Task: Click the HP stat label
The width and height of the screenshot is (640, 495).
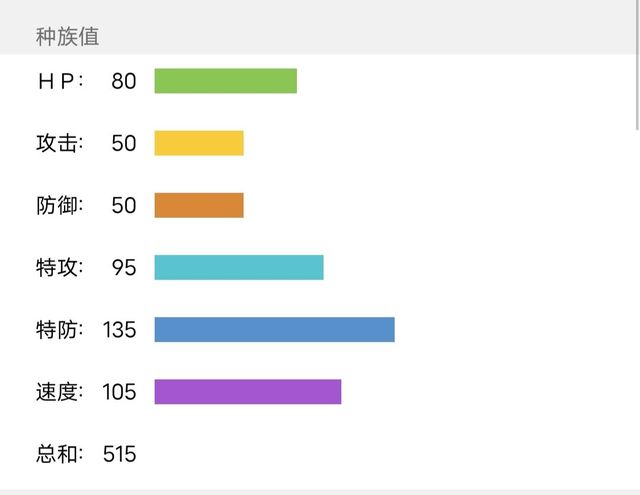Action: [60, 81]
